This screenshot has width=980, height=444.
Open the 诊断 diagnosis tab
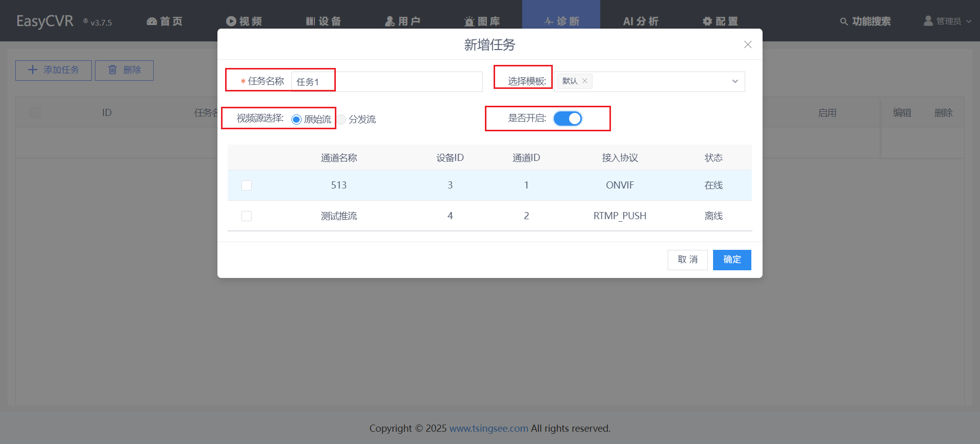pyautogui.click(x=561, y=21)
